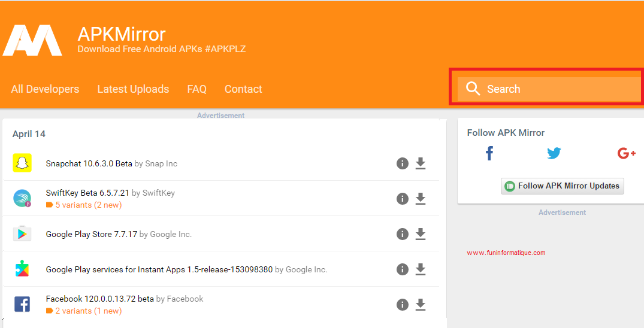Follow APK Mirror on Twitter icon
644x328 pixels.
[x=554, y=153]
